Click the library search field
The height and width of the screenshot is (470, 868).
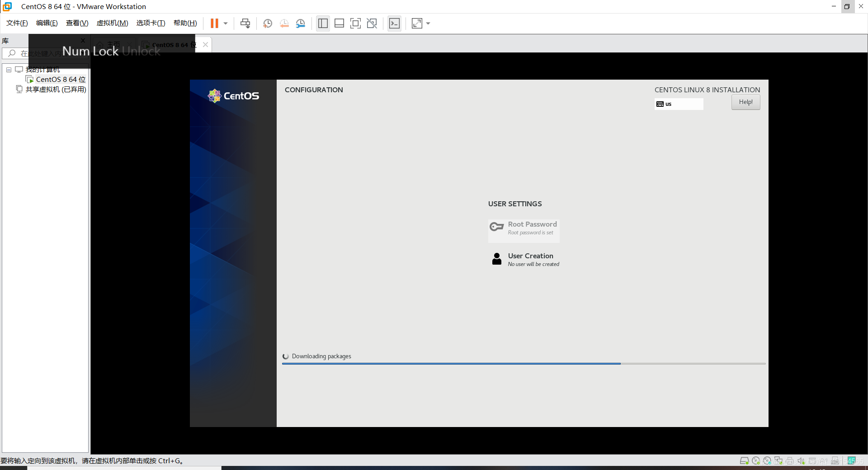[45, 53]
